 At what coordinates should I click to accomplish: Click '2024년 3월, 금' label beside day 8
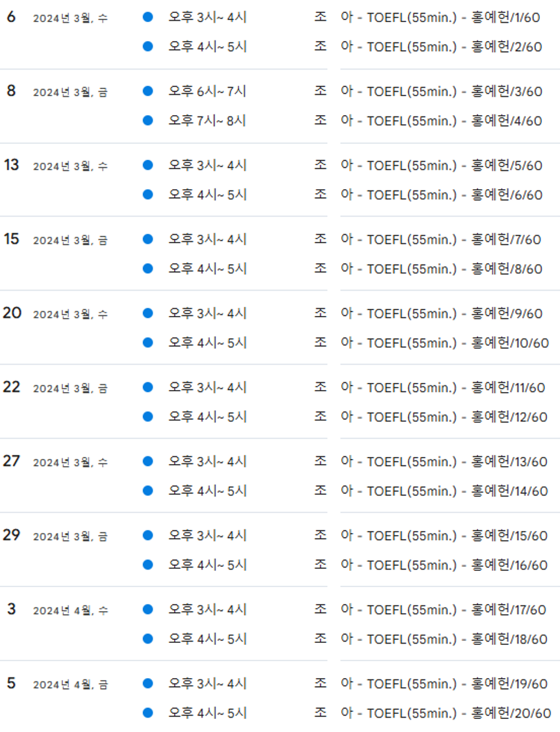coord(70,92)
